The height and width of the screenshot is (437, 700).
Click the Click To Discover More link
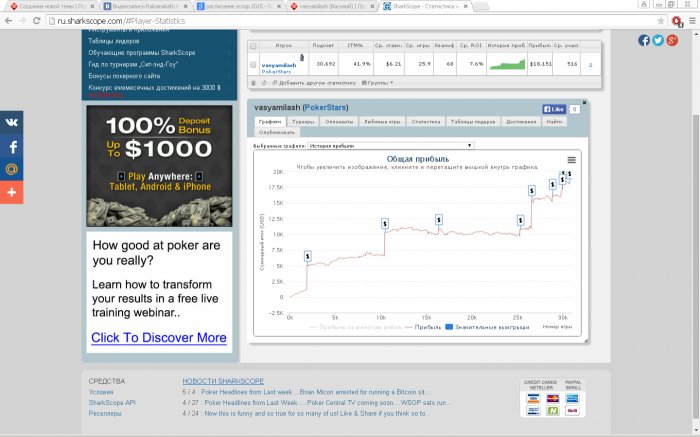[159, 337]
